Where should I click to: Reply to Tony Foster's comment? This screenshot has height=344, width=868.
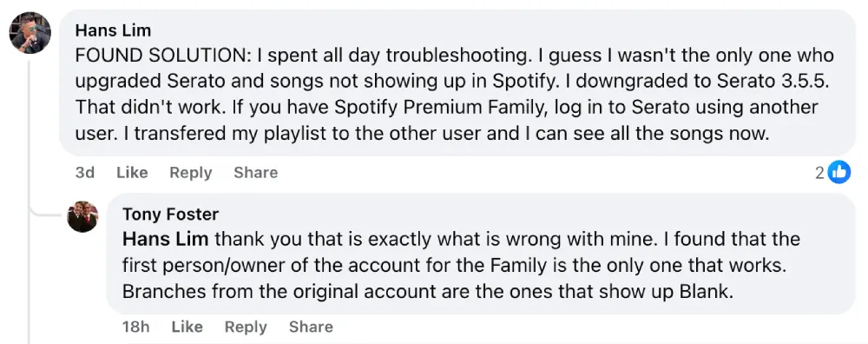click(246, 327)
